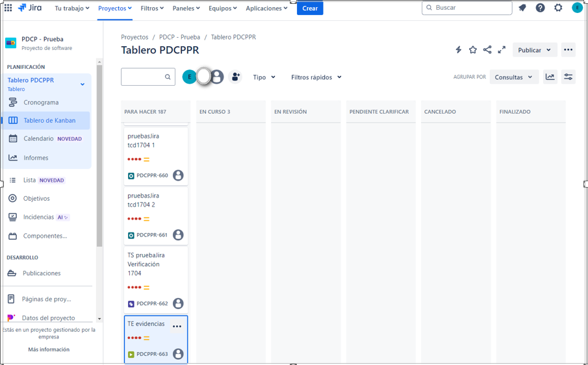Image resolution: width=588 pixels, height=365 pixels.
Task: Open the Consultas group-by dropdown
Action: [x=513, y=77]
